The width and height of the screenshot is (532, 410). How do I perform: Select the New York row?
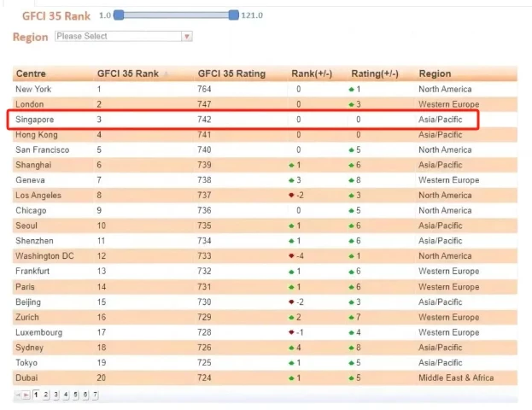pyautogui.click(x=265, y=90)
